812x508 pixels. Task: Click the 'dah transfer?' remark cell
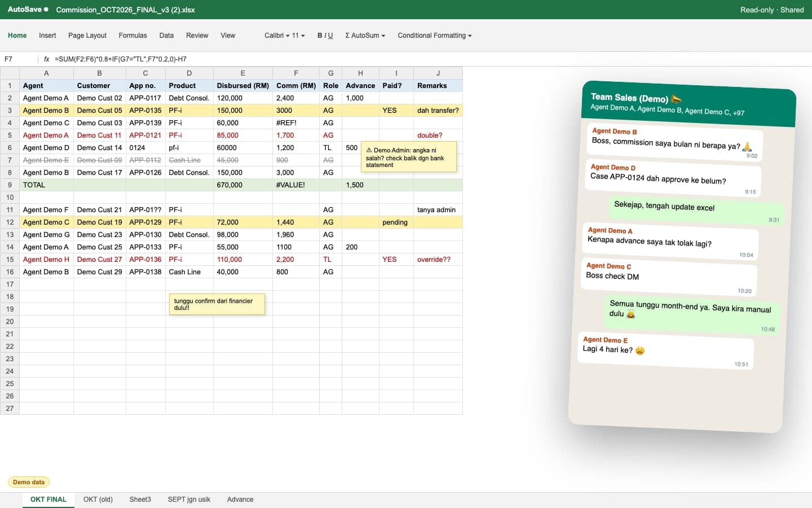tap(438, 111)
